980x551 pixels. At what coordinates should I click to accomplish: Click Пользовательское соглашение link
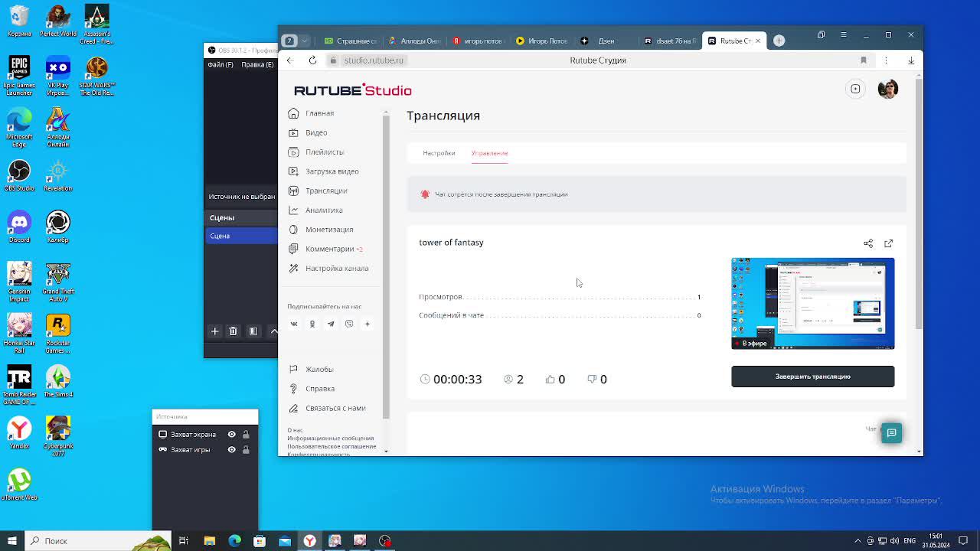click(x=332, y=446)
